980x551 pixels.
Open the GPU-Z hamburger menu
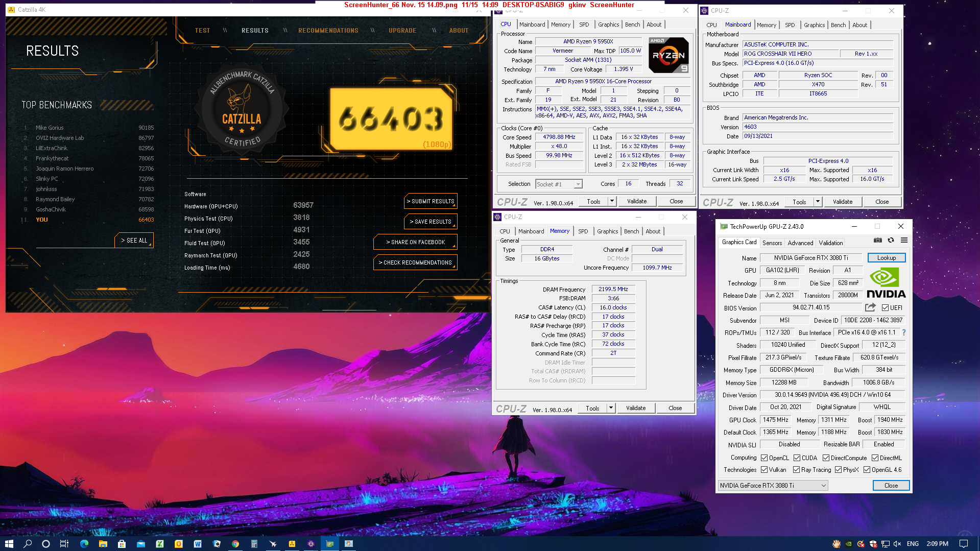tap(904, 241)
